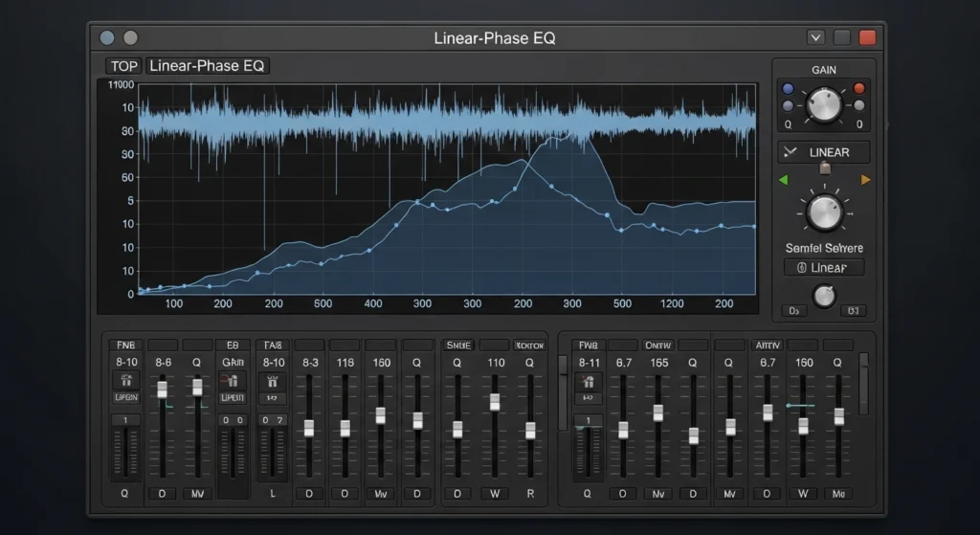980x535 pixels.
Task: Click the O button under the 8-6 fader
Action: coord(163,494)
